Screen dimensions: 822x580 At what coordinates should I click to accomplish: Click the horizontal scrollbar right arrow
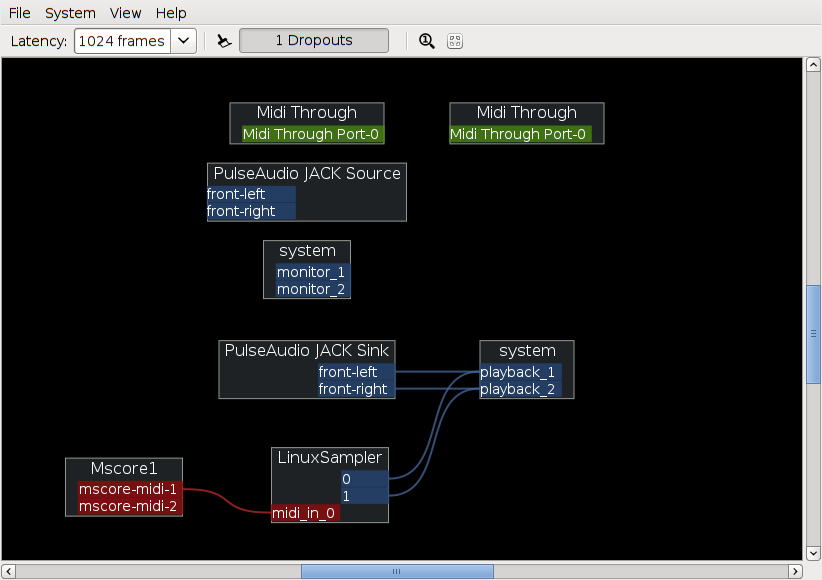click(795, 571)
